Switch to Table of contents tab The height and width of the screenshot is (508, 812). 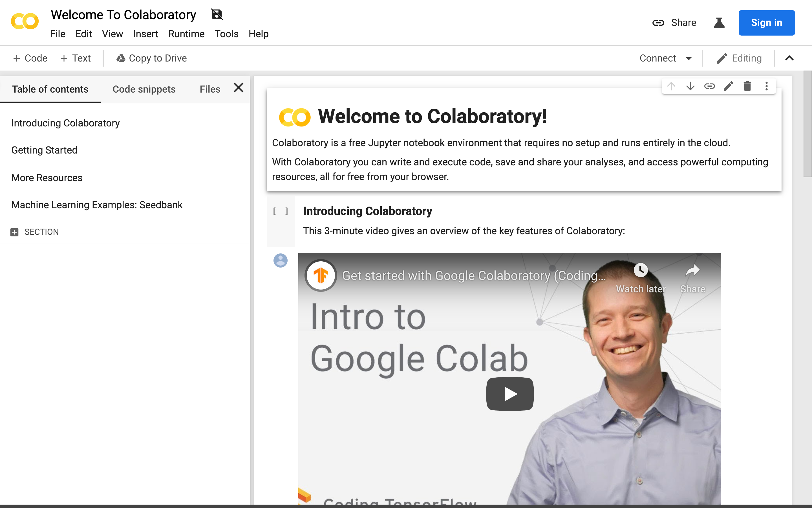click(50, 89)
